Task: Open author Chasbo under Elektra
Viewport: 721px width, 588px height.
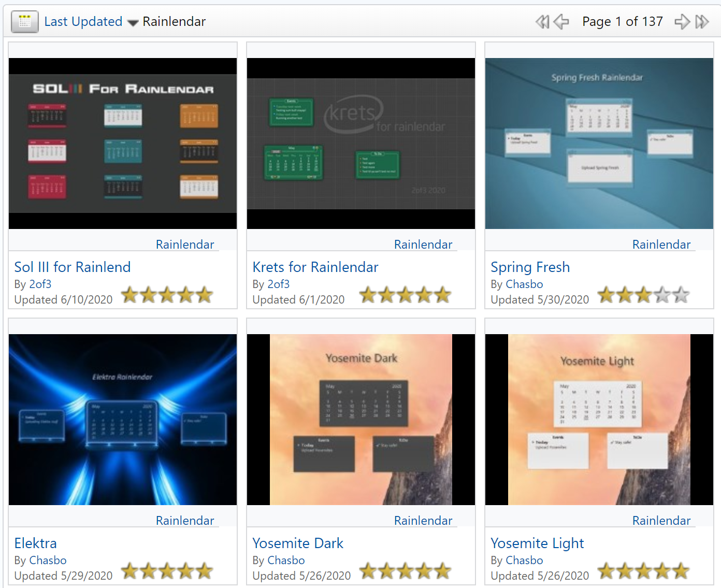Action: click(x=48, y=561)
